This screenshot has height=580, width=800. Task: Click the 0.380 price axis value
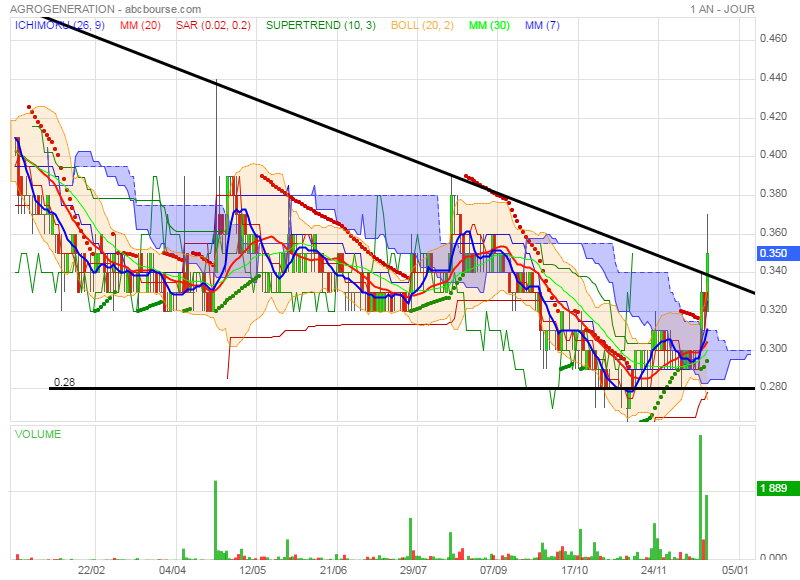773,193
